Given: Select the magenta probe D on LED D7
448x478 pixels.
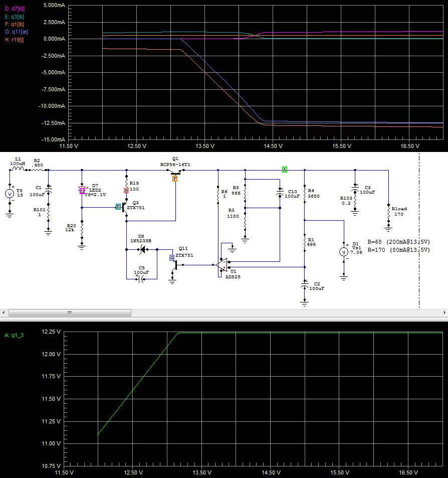Looking at the screenshot, I should point(82,191).
